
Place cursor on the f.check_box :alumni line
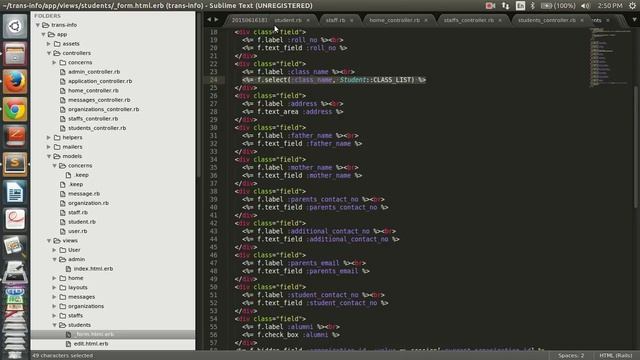(x=291, y=335)
